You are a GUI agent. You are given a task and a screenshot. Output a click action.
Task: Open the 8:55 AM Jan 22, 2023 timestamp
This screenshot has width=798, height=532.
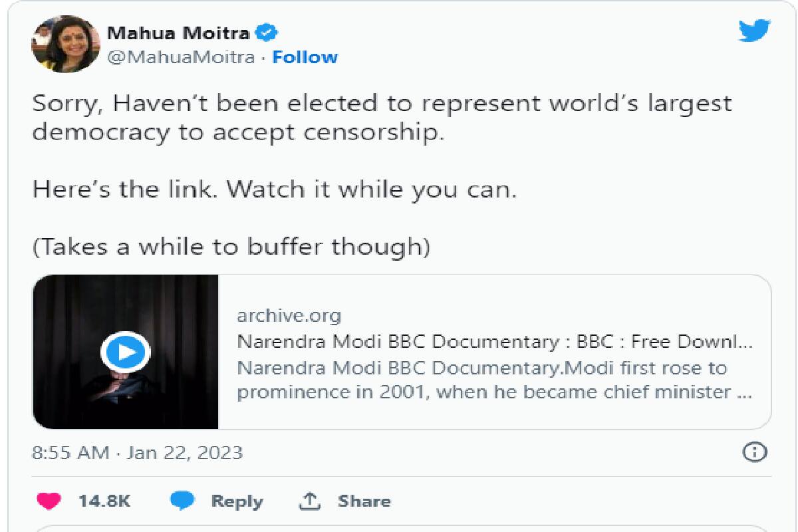click(x=138, y=453)
